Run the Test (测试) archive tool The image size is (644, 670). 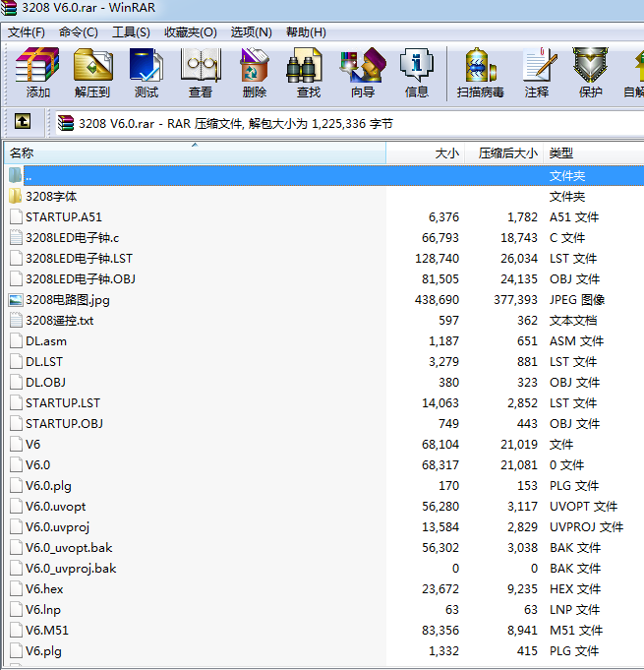[146, 65]
